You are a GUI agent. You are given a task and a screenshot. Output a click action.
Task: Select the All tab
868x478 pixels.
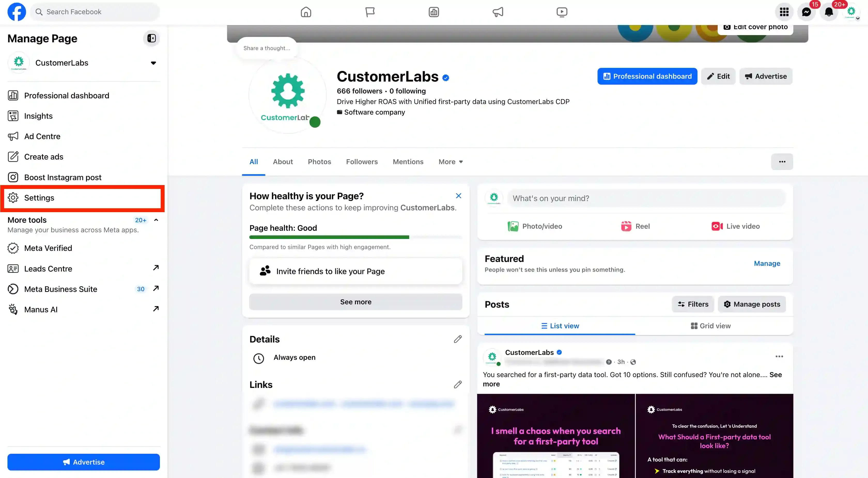(253, 162)
